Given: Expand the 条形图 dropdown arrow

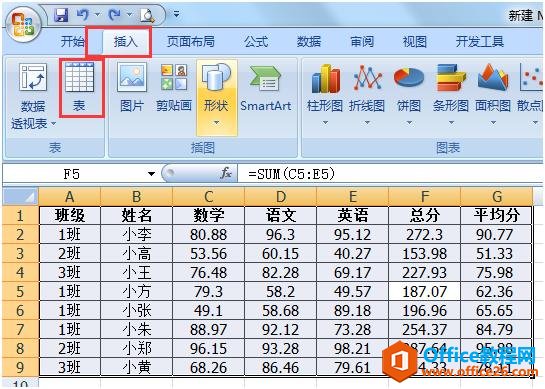Looking at the screenshot, I should (451, 123).
